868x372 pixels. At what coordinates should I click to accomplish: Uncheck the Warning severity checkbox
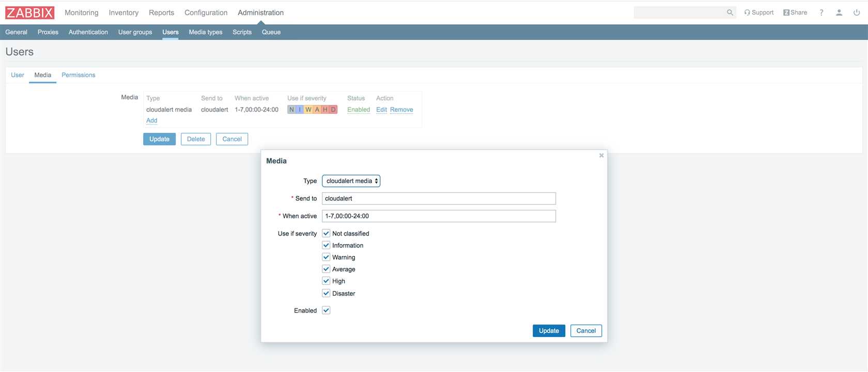point(326,257)
